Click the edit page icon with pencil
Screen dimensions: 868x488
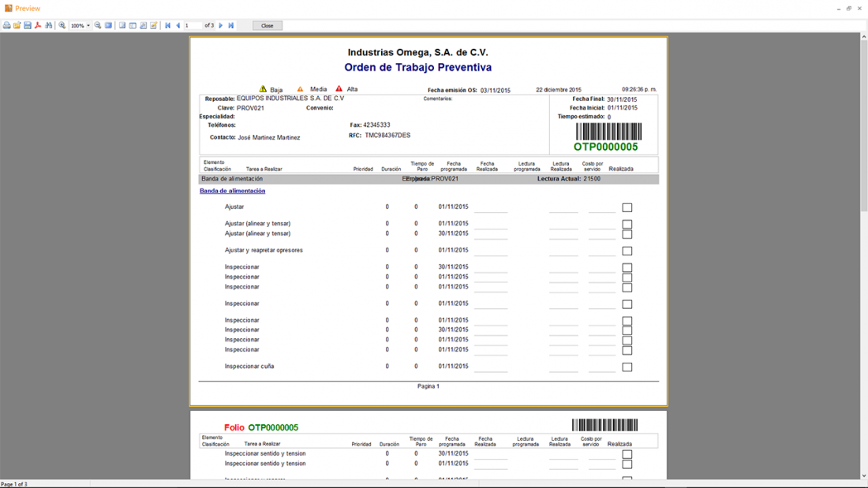point(154,26)
